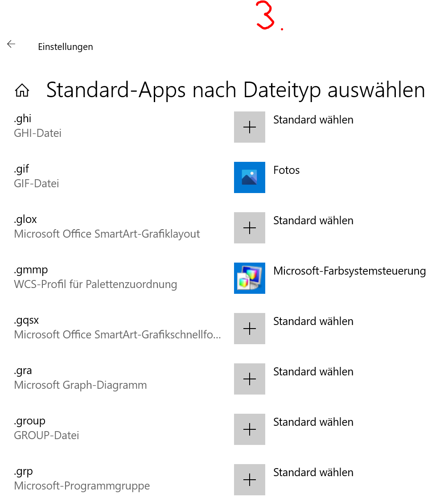
Task: Choose 'Standard wählen' for the .gra file type
Action: point(313,372)
